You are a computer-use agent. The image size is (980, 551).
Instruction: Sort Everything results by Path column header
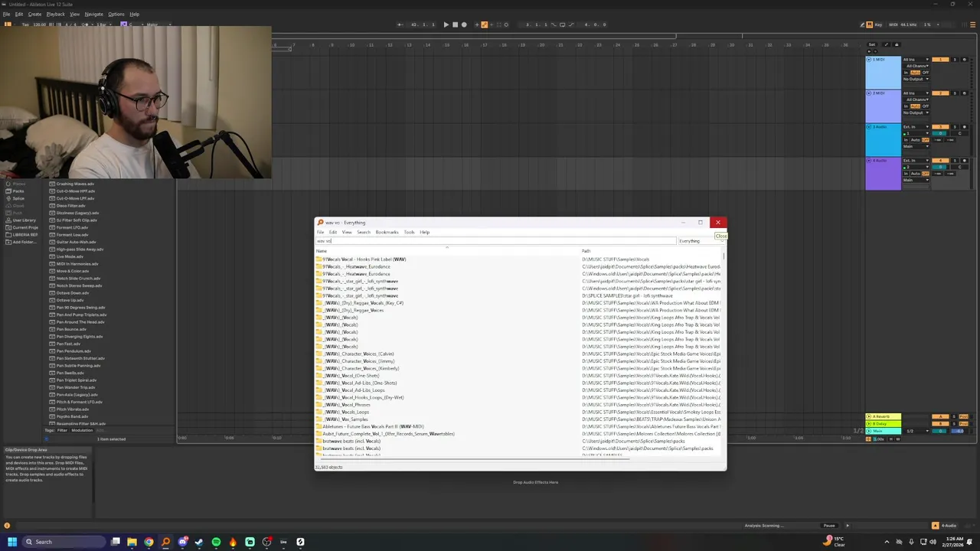651,251
